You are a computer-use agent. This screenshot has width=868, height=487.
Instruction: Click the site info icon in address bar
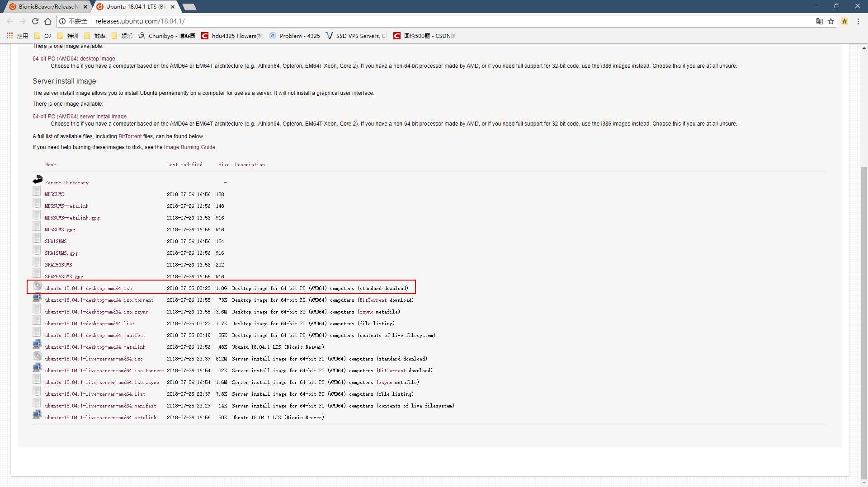[x=62, y=21]
